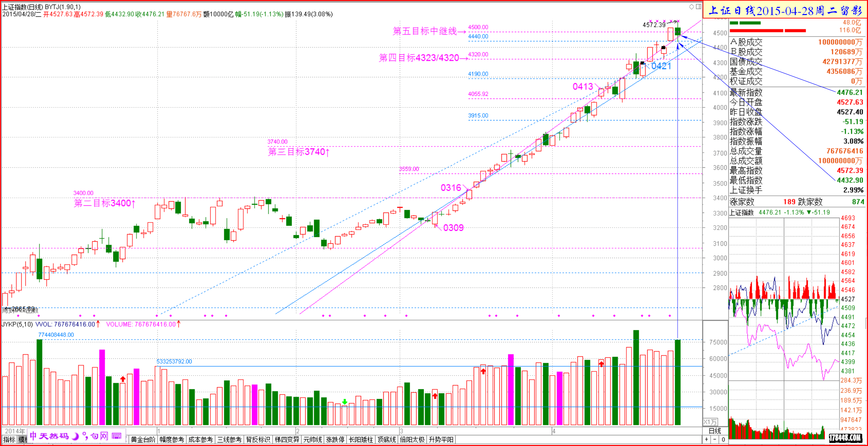Click the 上证换手 2.99% value
868x446 pixels.
(x=853, y=190)
